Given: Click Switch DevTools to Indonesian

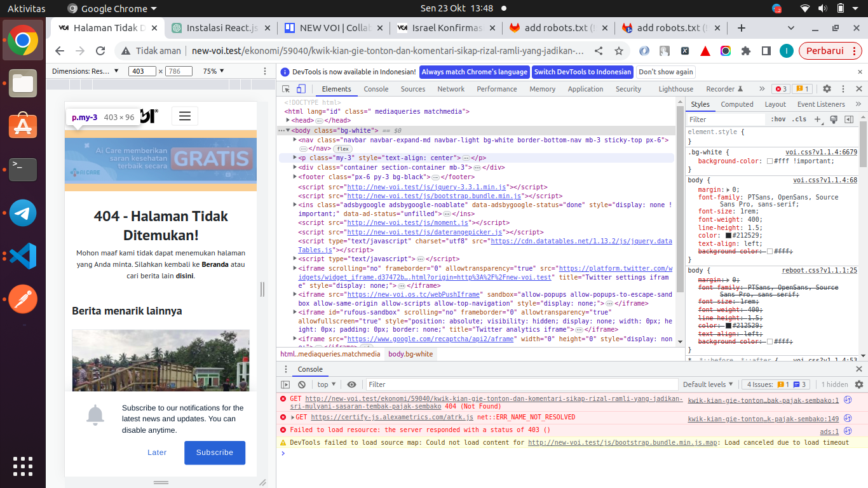Looking at the screenshot, I should pyautogui.click(x=582, y=72).
